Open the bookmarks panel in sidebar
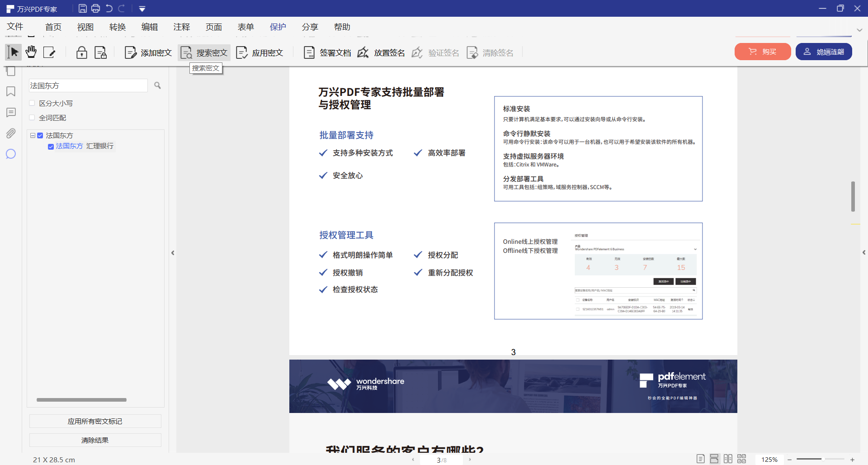The image size is (868, 465). click(11, 91)
